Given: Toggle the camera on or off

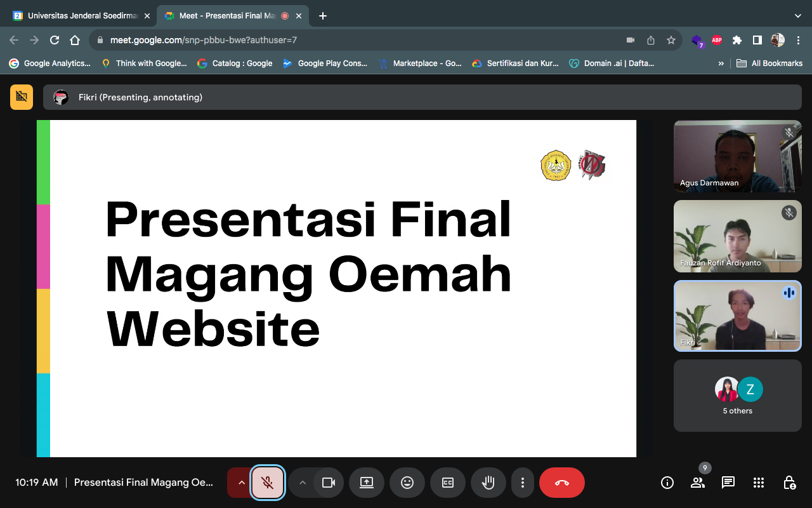Looking at the screenshot, I should 329,483.
